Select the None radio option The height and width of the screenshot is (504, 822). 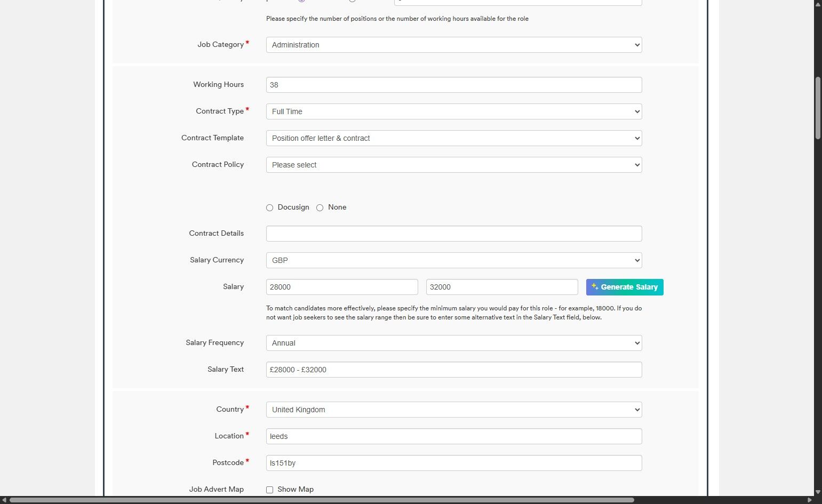(x=320, y=207)
